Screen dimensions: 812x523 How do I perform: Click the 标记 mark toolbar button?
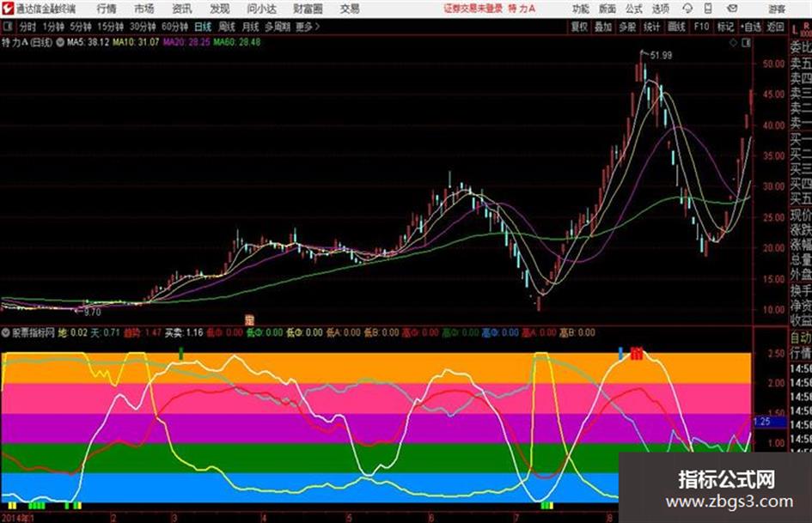coord(725,27)
